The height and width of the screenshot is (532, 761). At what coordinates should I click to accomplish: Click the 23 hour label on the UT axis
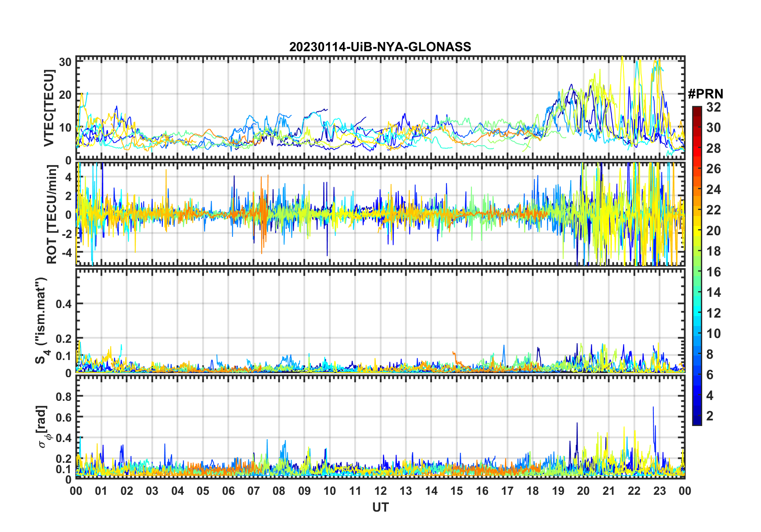(660, 491)
